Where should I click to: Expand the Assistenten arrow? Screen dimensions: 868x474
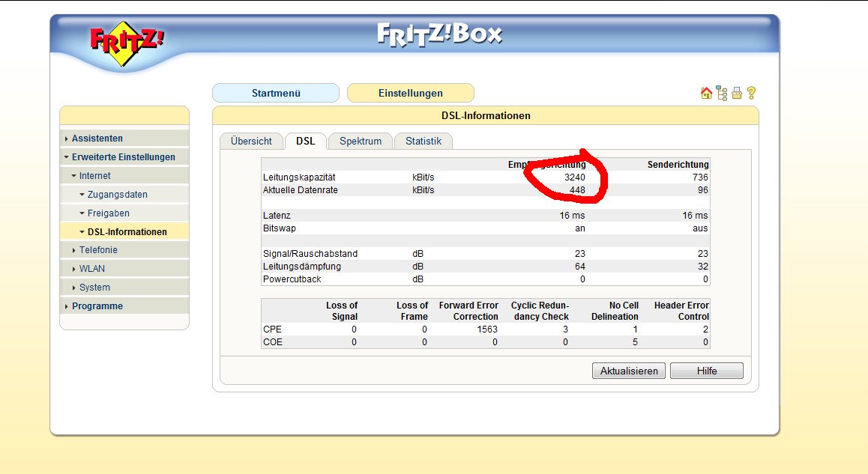click(x=67, y=139)
